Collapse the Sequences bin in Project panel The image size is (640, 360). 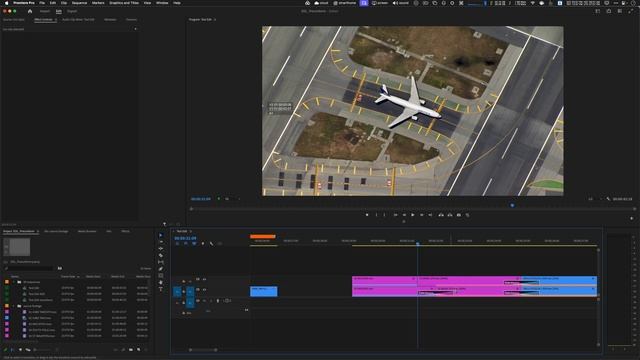(13, 282)
